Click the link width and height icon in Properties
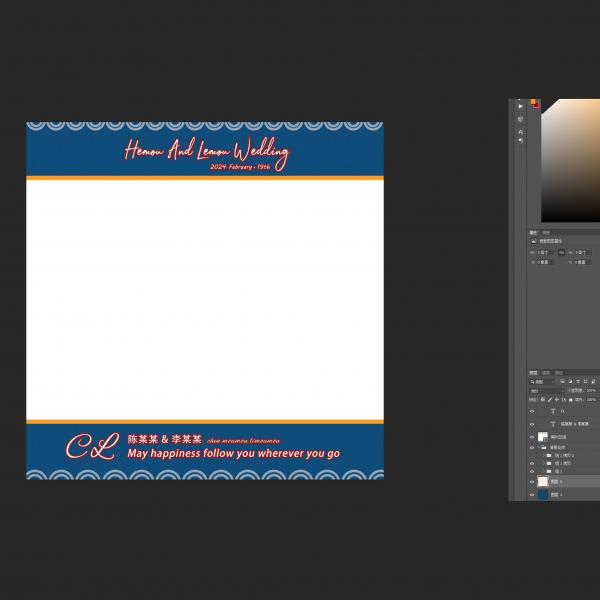The height and width of the screenshot is (600, 600). point(561,252)
